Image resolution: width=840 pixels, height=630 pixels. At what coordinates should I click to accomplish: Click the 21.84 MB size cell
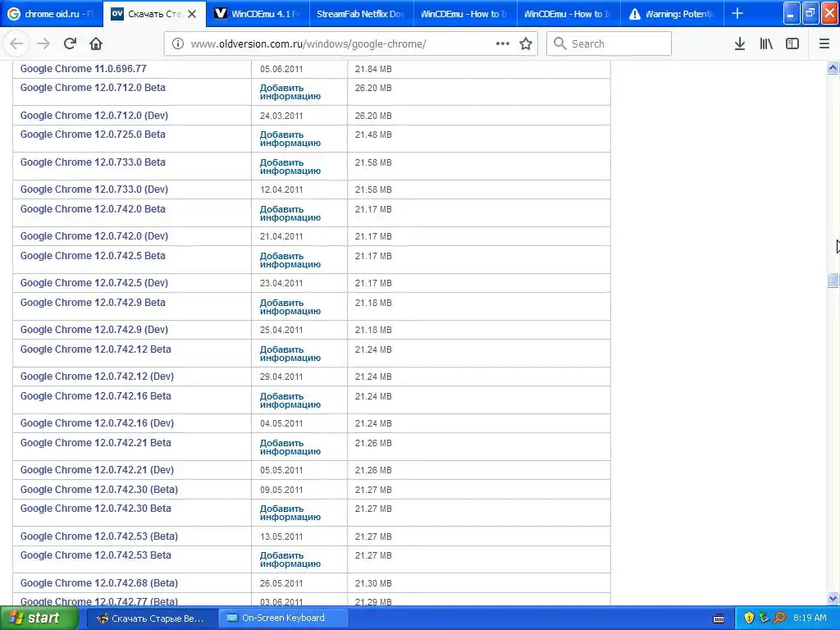(x=373, y=69)
